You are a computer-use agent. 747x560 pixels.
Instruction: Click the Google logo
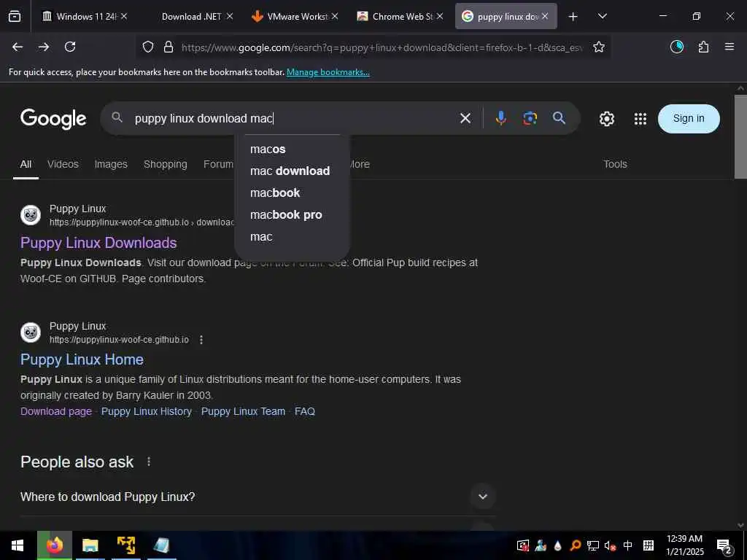pos(53,119)
